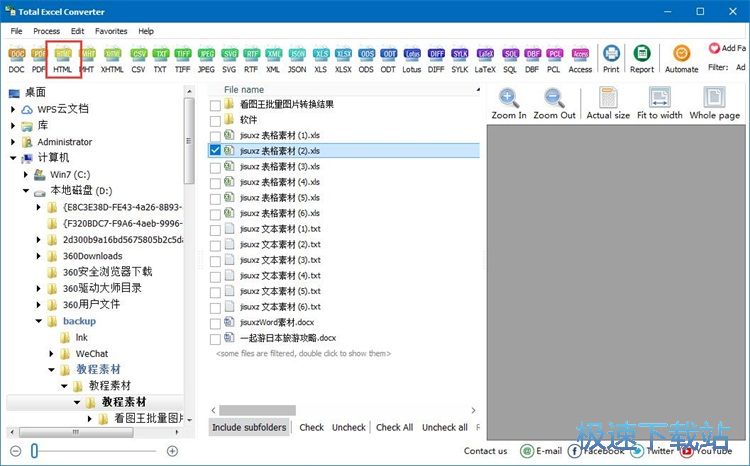Set preview to Actual size
The image size is (750, 466).
point(608,103)
